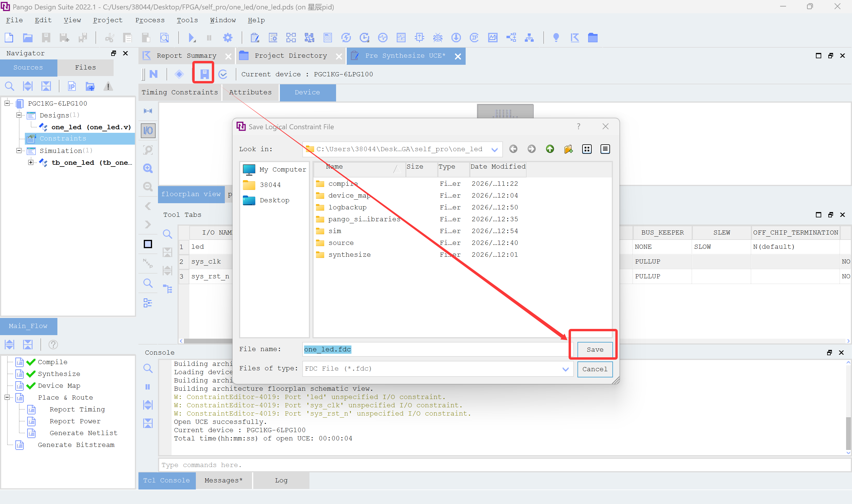
Task: Click parent directory green up arrow
Action: coord(550,149)
